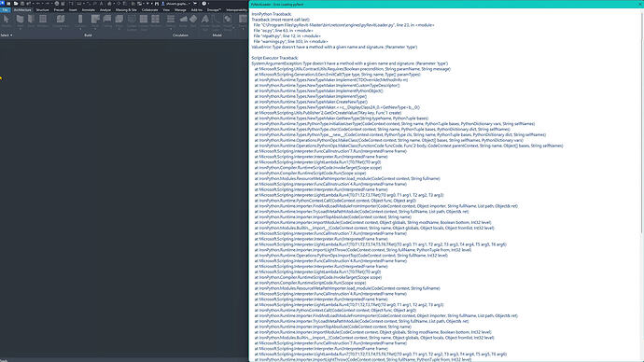Click the ContractUtils.Requires stack line
The image size is (644, 362).
point(353,69)
